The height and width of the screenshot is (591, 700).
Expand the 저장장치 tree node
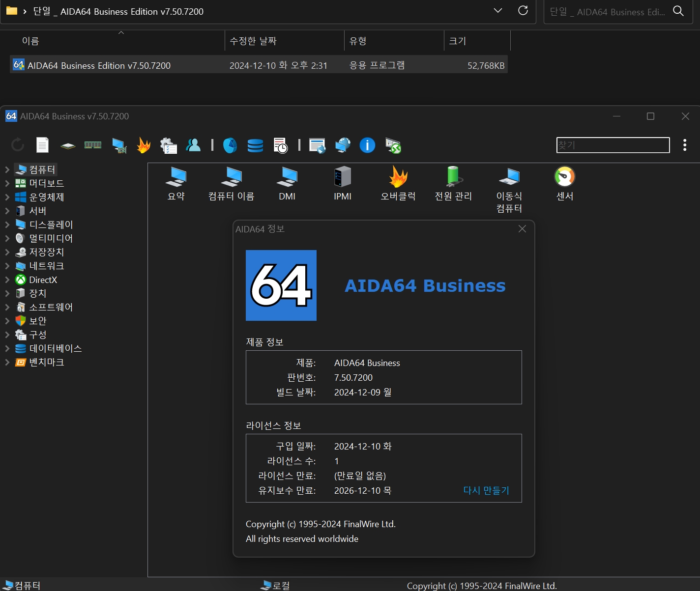(x=7, y=252)
